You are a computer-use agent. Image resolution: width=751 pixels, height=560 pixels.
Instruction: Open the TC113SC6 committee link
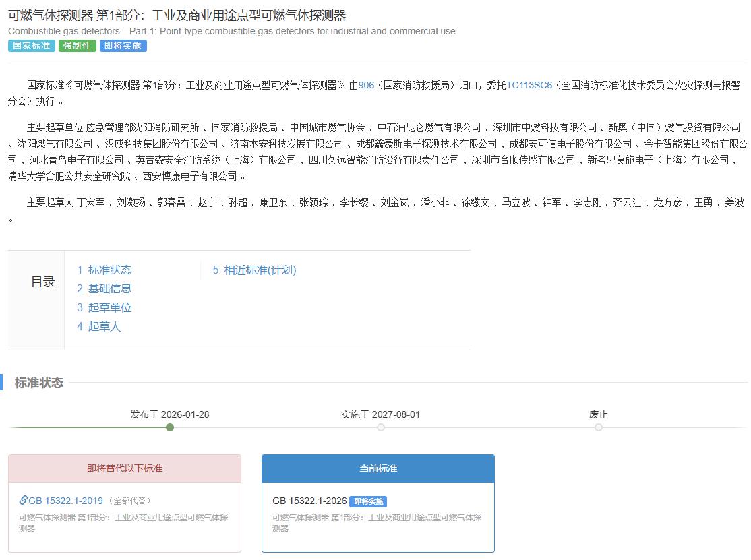(529, 84)
